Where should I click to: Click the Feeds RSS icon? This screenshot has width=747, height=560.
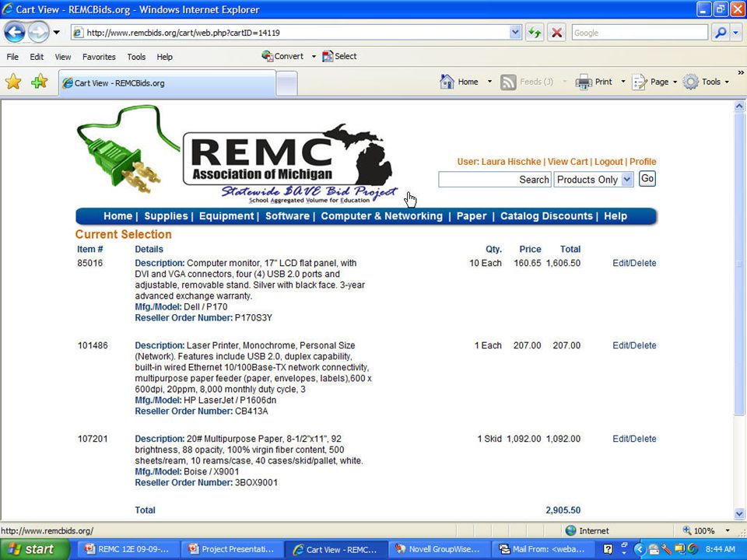pos(508,82)
